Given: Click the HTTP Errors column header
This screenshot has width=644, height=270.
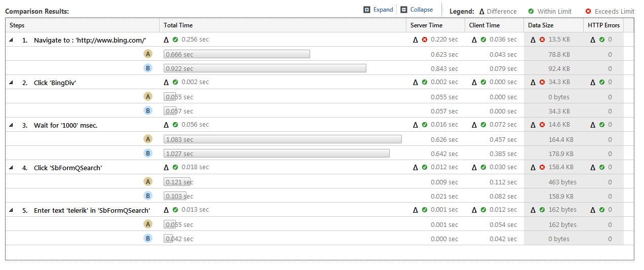Looking at the screenshot, I should point(603,25).
